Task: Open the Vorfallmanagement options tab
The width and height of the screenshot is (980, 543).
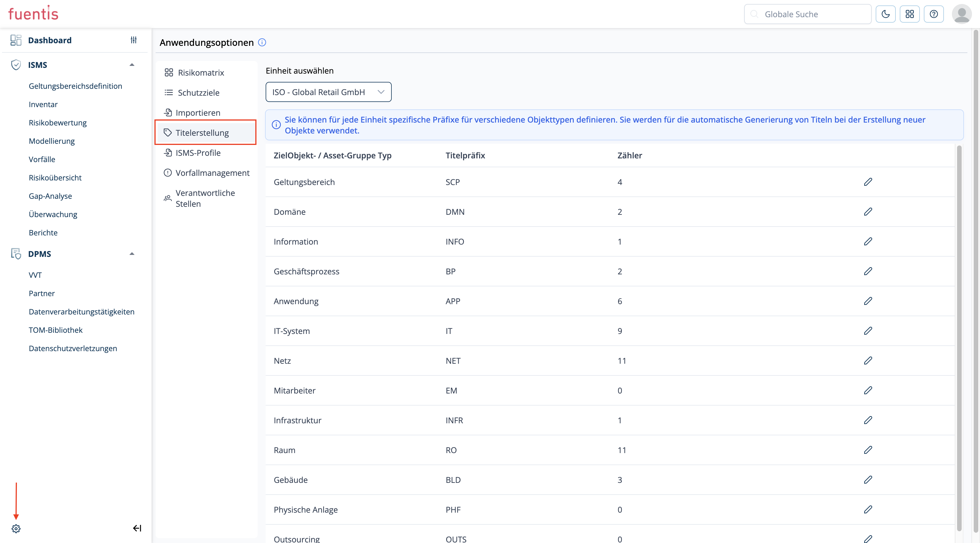Action: 212,173
